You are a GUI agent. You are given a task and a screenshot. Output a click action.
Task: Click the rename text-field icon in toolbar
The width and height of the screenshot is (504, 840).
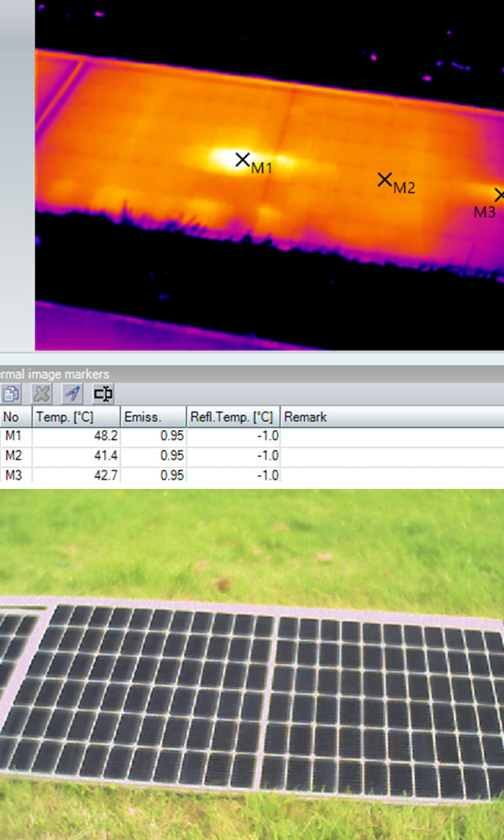(102, 394)
